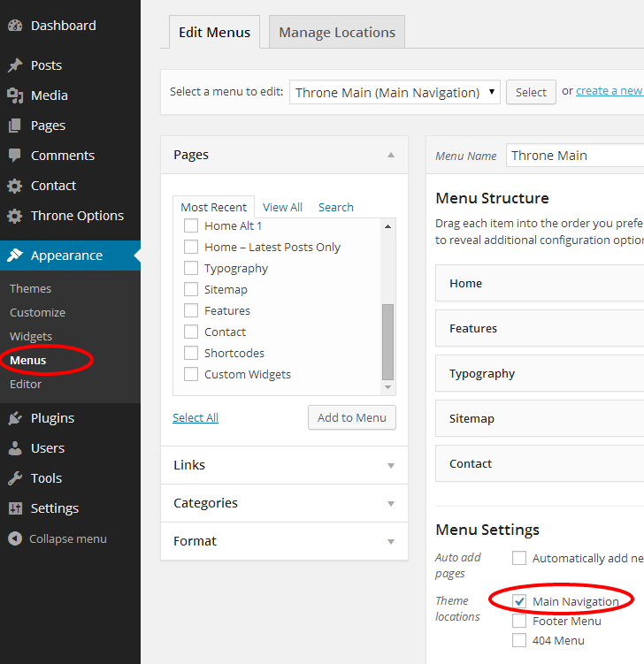Viewport: 644px width, 664px height.
Task: Expand the Format panel
Action: (284, 541)
